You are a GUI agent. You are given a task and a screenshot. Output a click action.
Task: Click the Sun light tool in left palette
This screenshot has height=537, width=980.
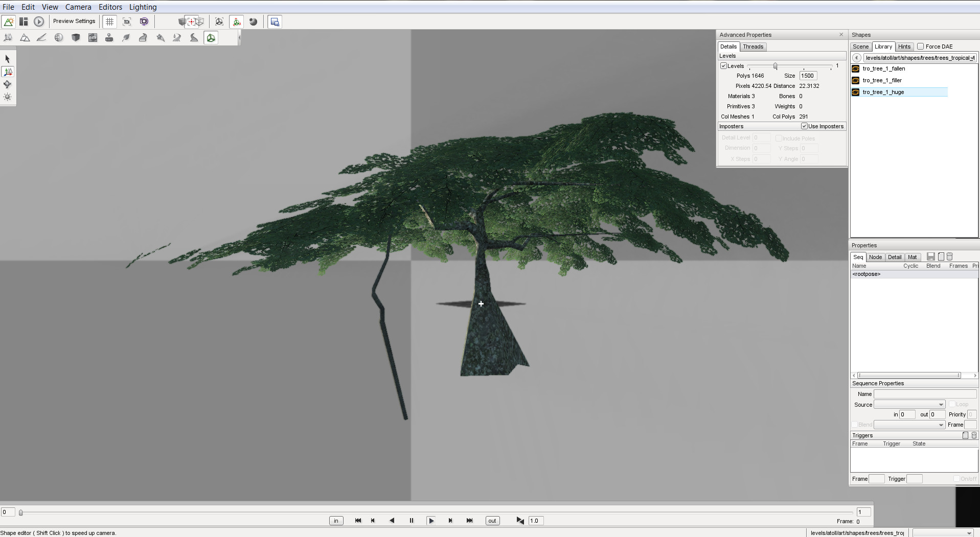[x=7, y=97]
